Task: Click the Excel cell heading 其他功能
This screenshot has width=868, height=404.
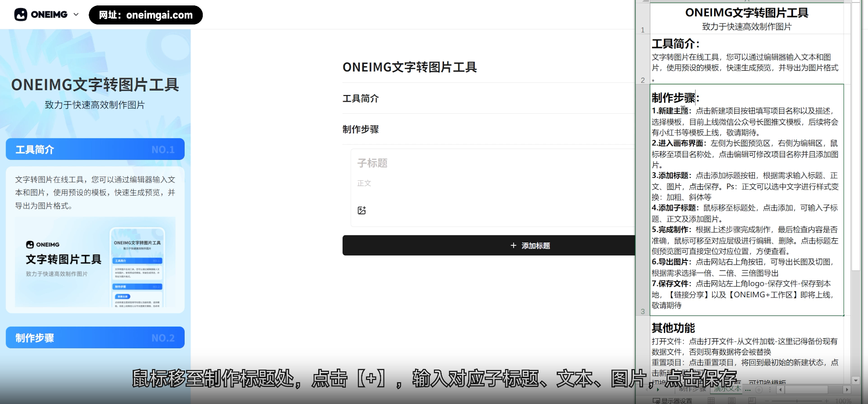Action: pyautogui.click(x=673, y=328)
